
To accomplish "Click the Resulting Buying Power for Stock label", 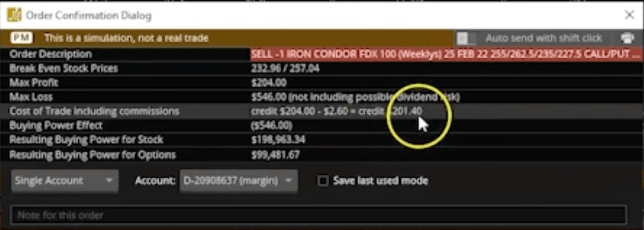I will click(86, 140).
